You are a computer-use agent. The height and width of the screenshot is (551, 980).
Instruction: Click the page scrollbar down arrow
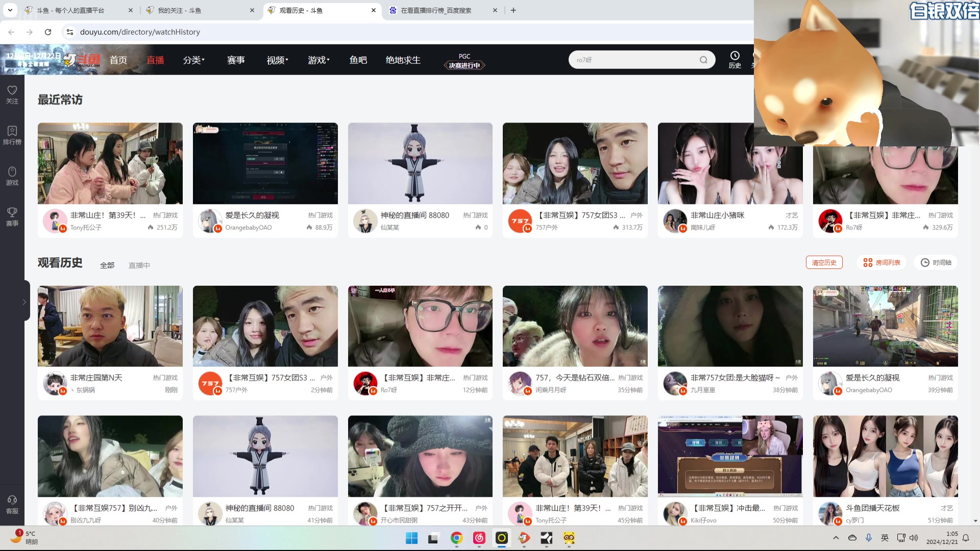click(x=975, y=521)
